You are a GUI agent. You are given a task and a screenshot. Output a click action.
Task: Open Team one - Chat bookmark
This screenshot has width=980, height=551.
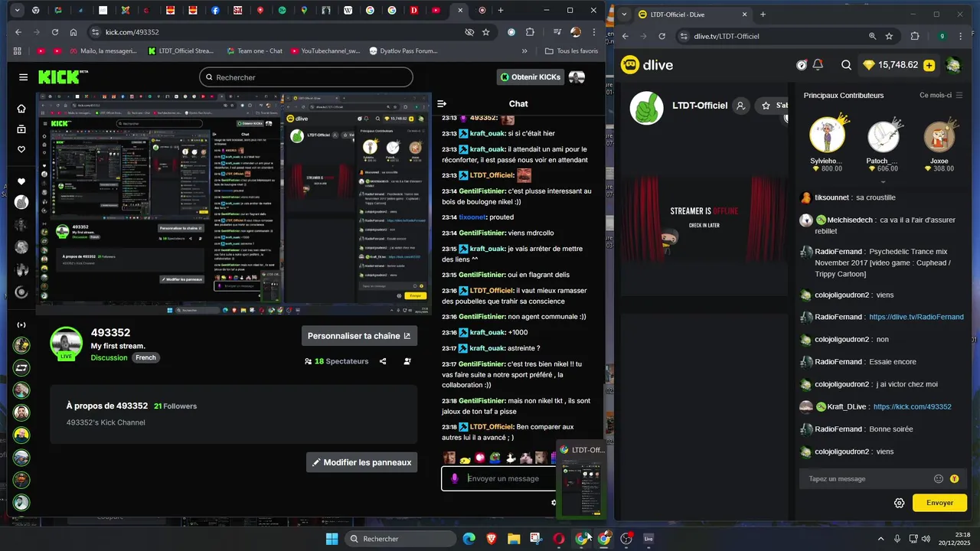[x=255, y=51]
